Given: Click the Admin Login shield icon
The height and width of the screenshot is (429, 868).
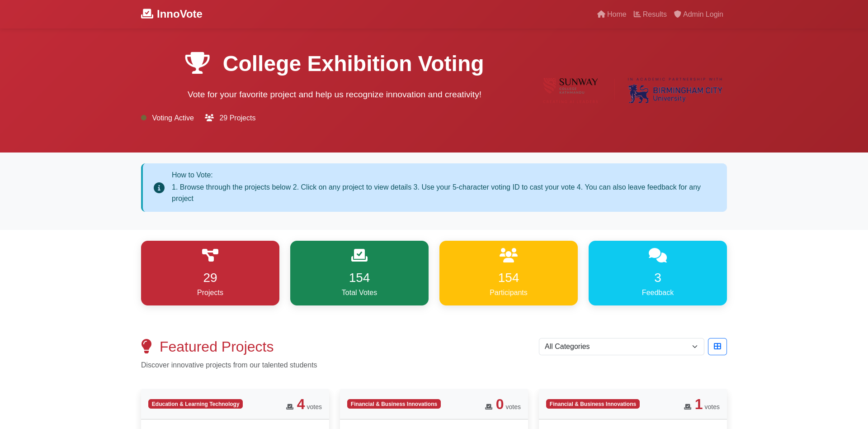Looking at the screenshot, I should point(677,14).
